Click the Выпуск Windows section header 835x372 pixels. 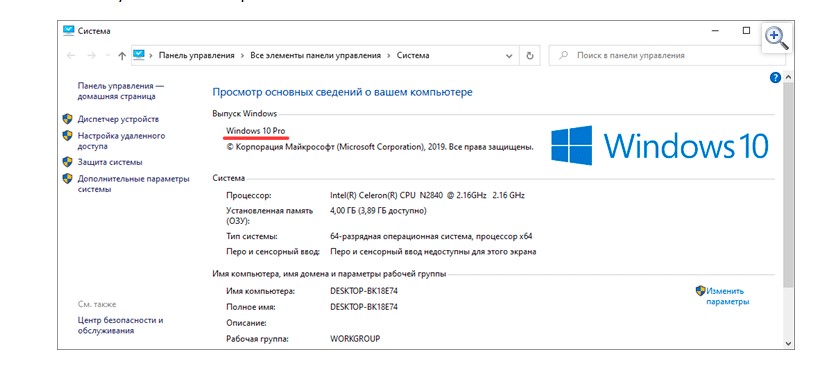[x=244, y=113]
